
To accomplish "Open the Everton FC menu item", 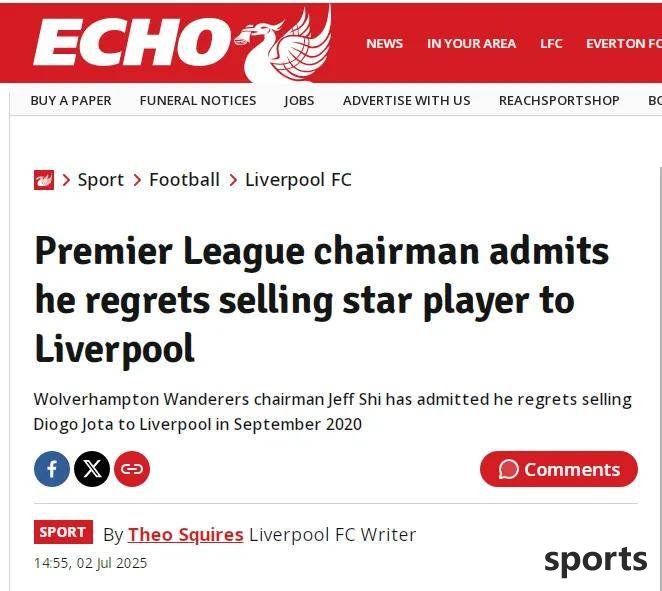I will click(624, 43).
